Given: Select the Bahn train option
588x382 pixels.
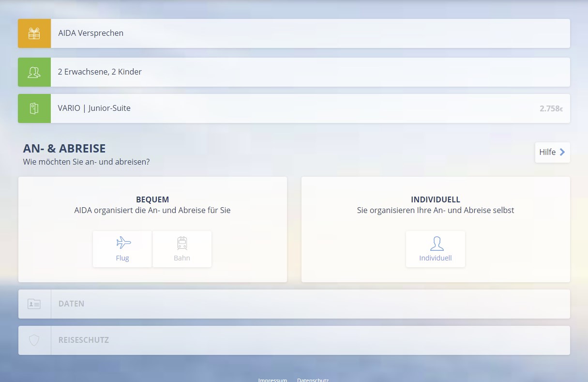Looking at the screenshot, I should (x=182, y=249).
